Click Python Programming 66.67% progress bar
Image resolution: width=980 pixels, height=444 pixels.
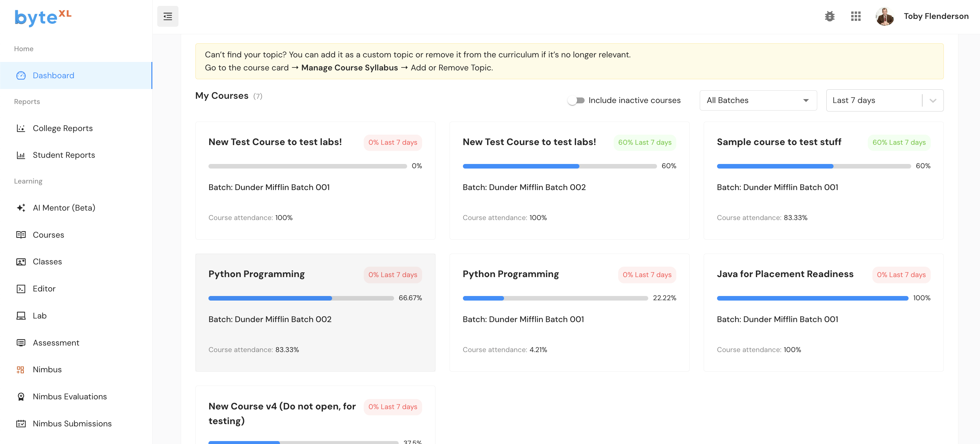tap(300, 298)
